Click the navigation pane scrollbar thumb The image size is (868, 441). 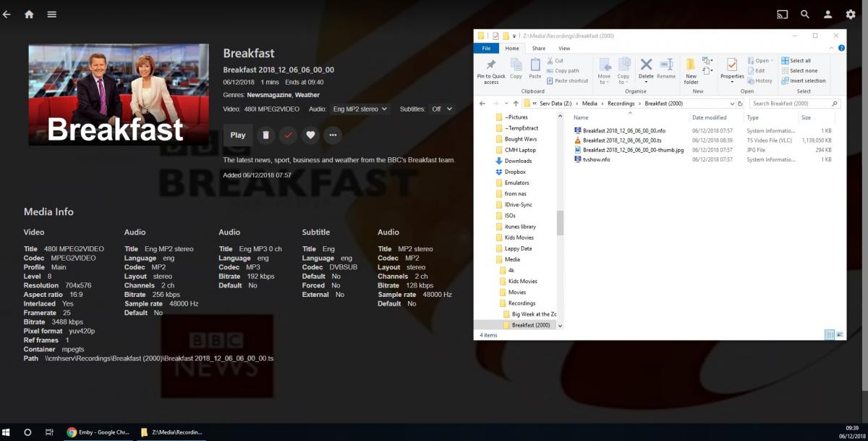(560, 223)
